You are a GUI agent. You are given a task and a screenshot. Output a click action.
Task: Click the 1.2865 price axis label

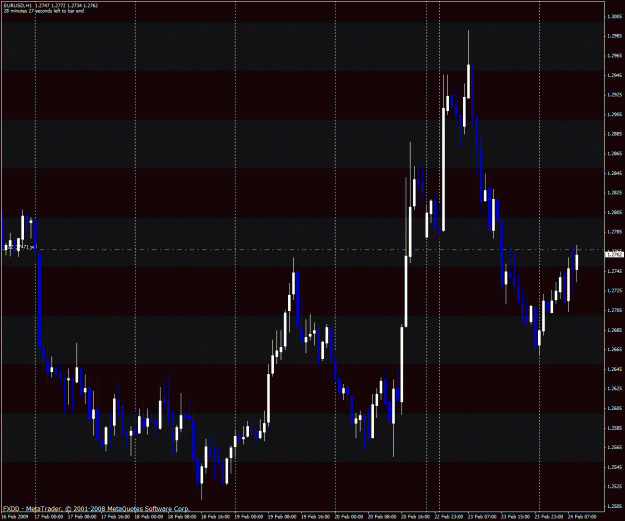(614, 153)
